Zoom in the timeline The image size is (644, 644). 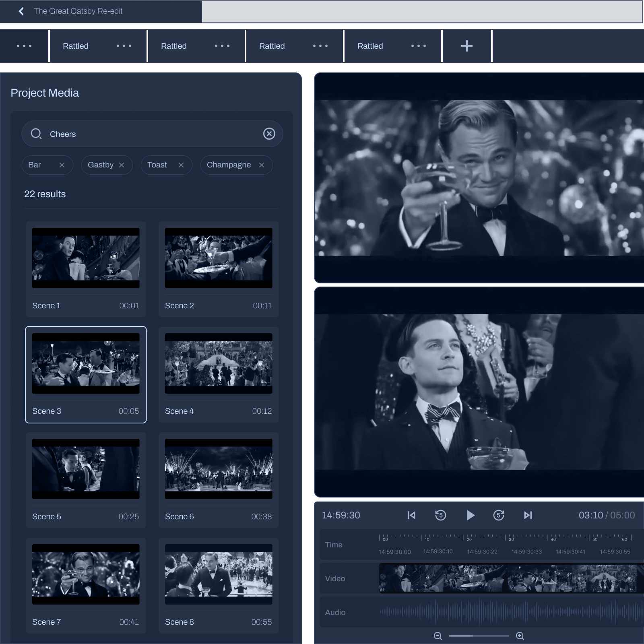click(520, 636)
